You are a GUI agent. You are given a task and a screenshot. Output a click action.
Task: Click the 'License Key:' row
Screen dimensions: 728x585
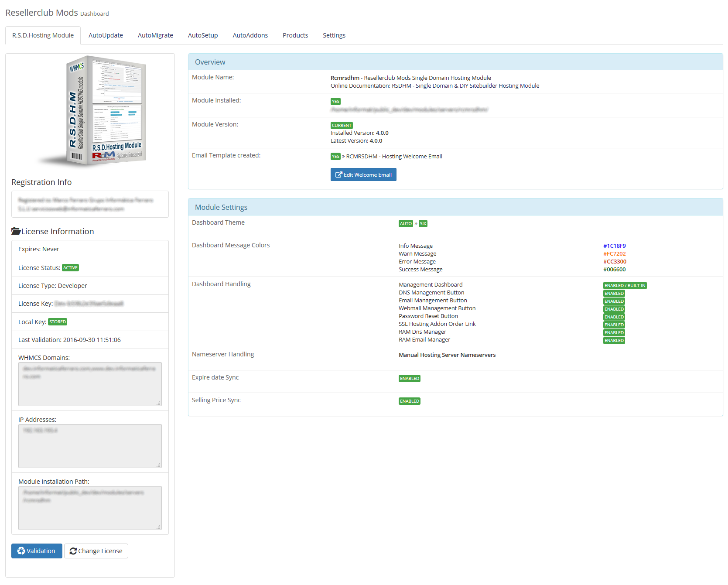tap(90, 304)
